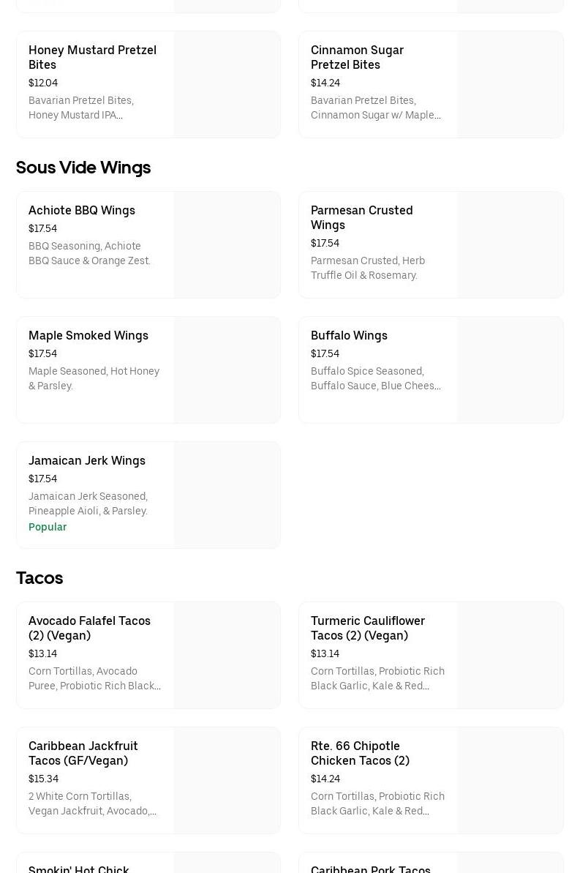This screenshot has height=873, width=588.
Task: Click the Sous Vide Wings section heading
Action: pyautogui.click(x=83, y=168)
